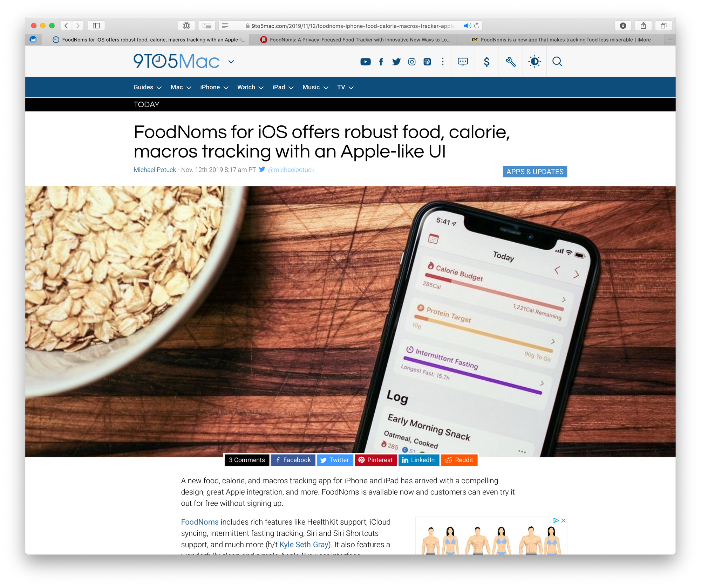Toggle the Safari sidebar button
Screen dimensions: 701x588
(x=96, y=26)
